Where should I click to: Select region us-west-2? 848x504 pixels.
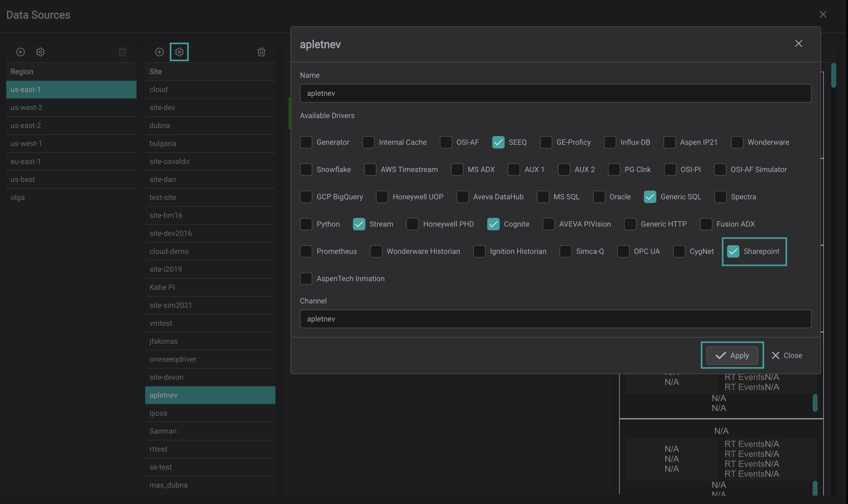(x=71, y=108)
